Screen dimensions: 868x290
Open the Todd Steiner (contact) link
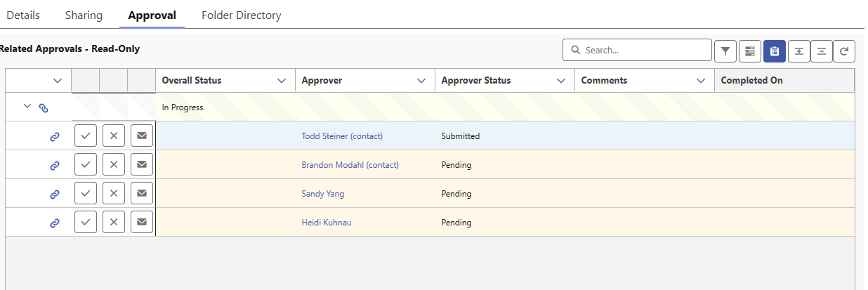(342, 136)
